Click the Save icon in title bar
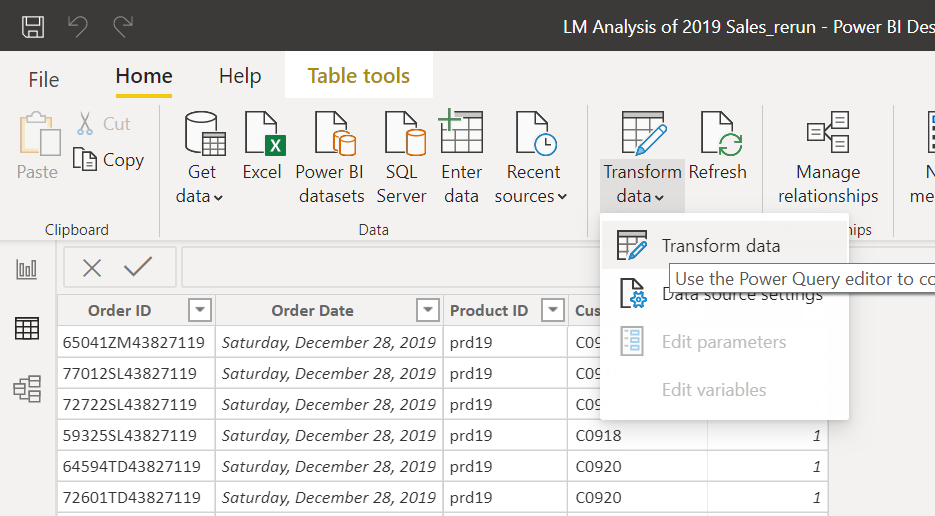The height and width of the screenshot is (516, 935). point(33,26)
